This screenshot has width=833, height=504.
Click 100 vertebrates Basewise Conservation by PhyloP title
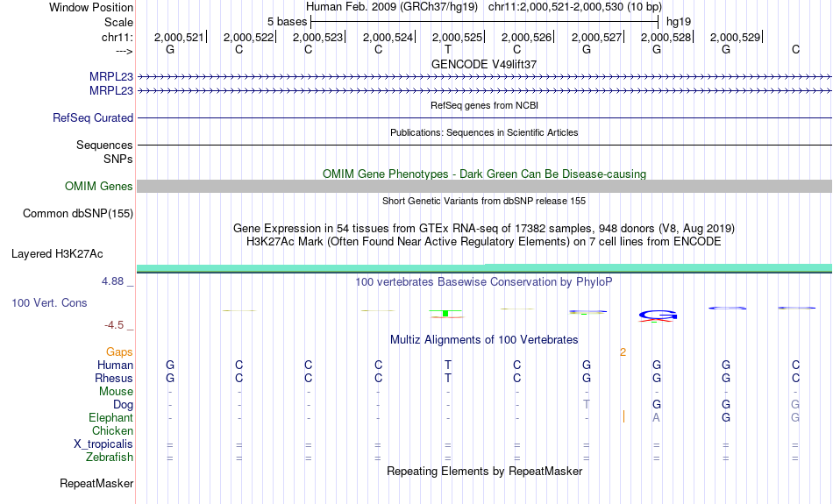point(484,282)
